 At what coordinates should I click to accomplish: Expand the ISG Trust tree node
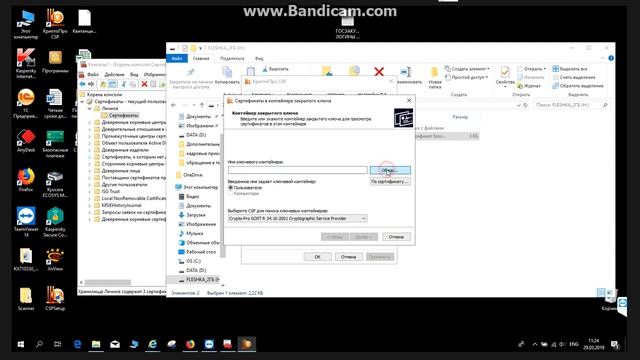pyautogui.click(x=89, y=191)
